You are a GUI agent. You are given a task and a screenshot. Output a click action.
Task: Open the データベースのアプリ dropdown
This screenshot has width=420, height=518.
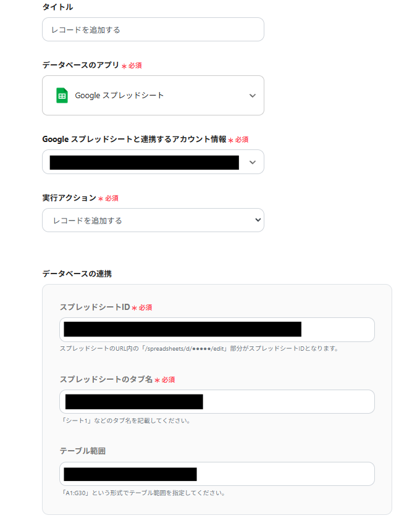(x=153, y=96)
